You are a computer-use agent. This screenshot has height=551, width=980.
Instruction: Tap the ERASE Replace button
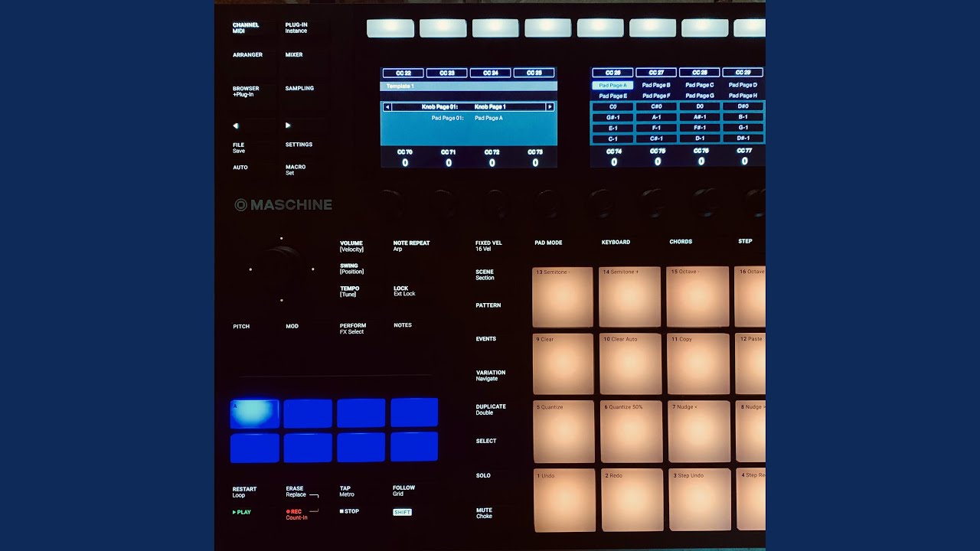[296, 491]
